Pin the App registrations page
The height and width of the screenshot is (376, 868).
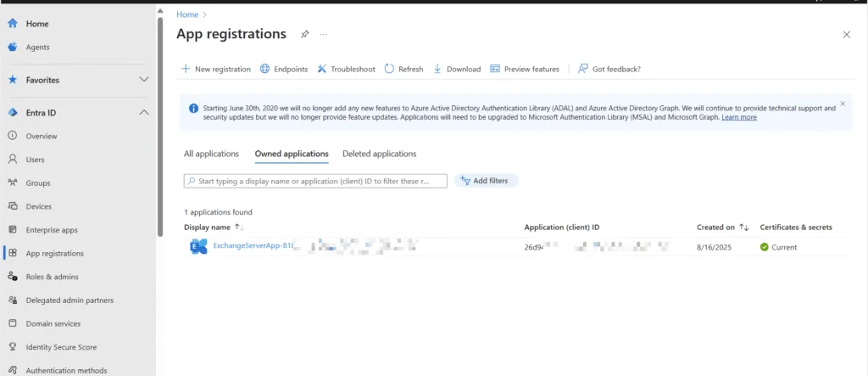click(x=305, y=34)
